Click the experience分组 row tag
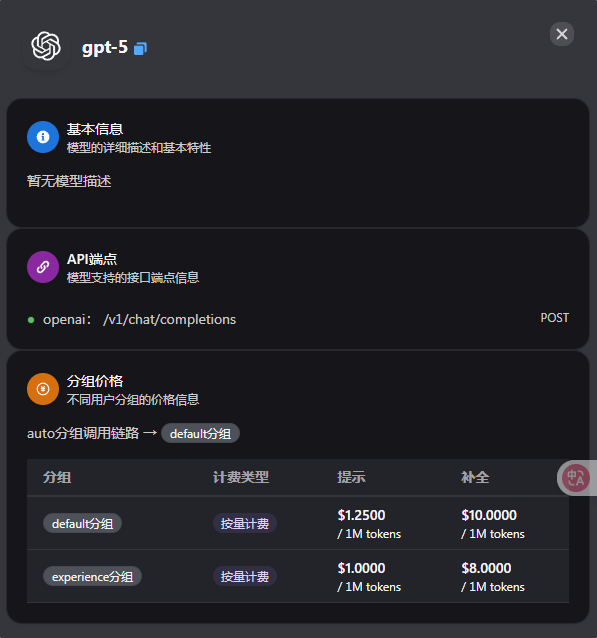 click(92, 577)
